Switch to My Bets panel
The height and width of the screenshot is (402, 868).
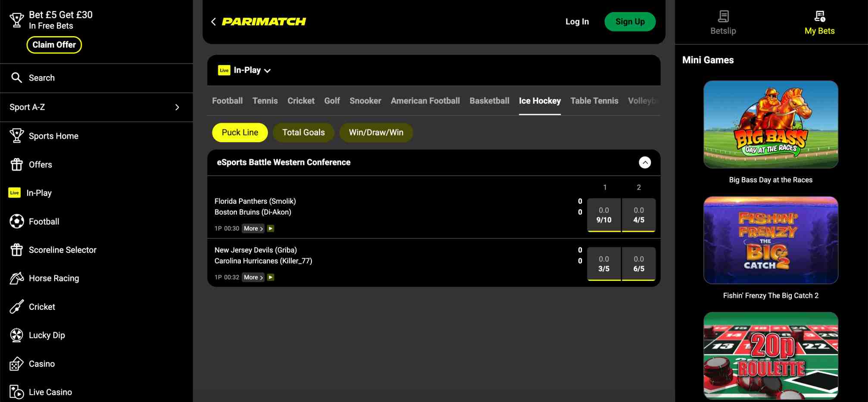819,22
